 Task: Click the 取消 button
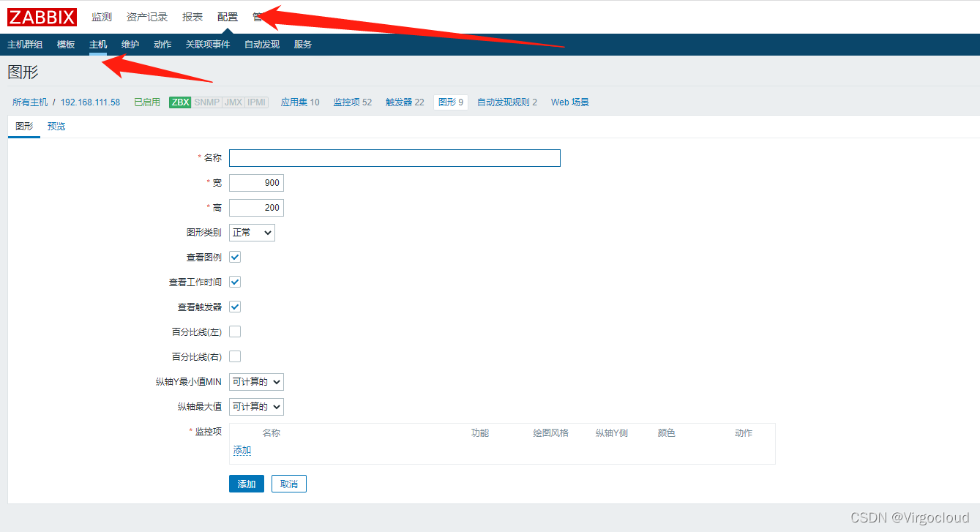(x=289, y=484)
